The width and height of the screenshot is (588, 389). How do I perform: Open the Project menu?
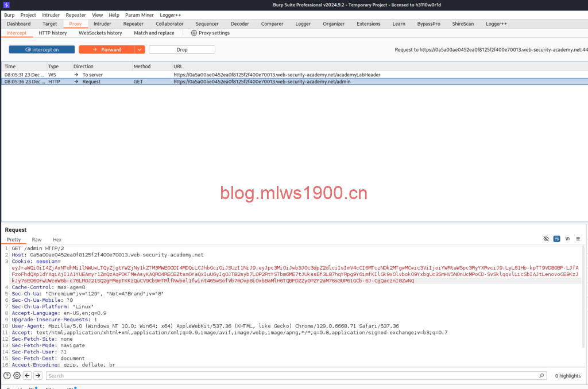[x=28, y=15]
